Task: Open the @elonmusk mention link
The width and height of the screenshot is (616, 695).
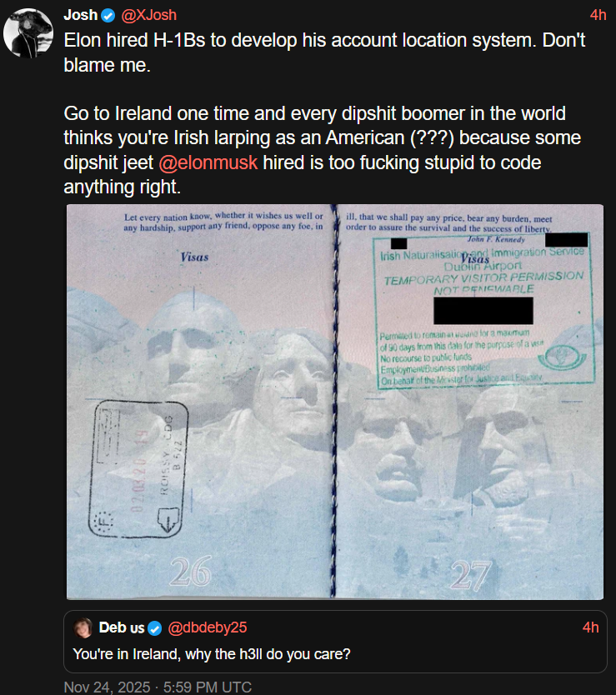Action: click(208, 162)
